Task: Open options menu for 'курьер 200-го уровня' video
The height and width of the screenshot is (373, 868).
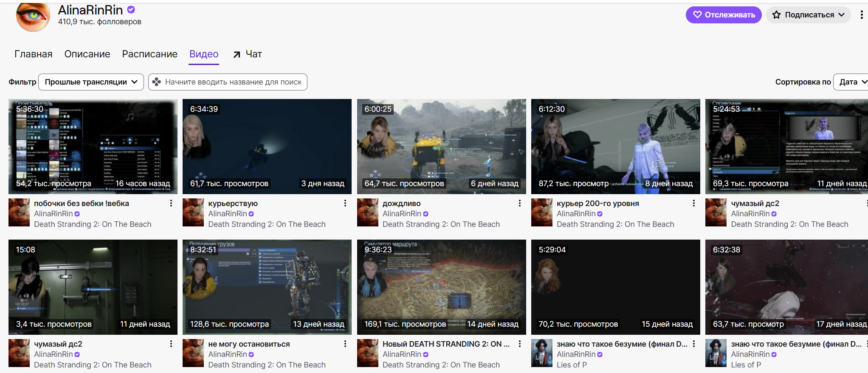Action: [694, 203]
